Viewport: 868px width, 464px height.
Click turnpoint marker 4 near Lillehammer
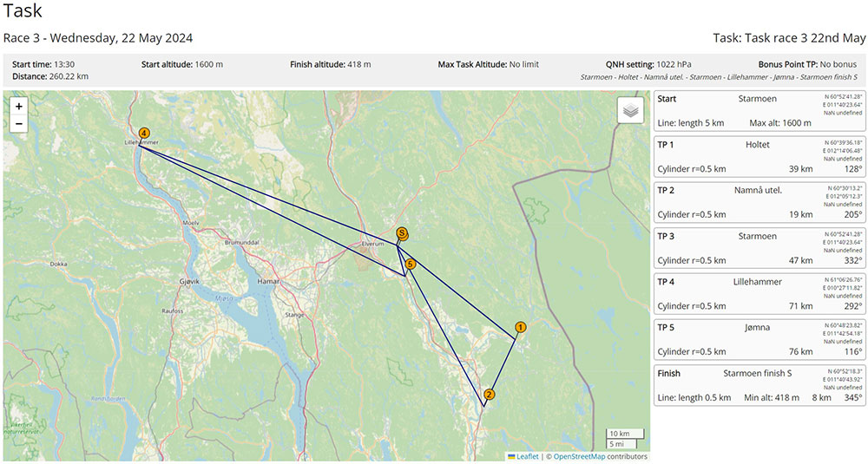pos(143,133)
